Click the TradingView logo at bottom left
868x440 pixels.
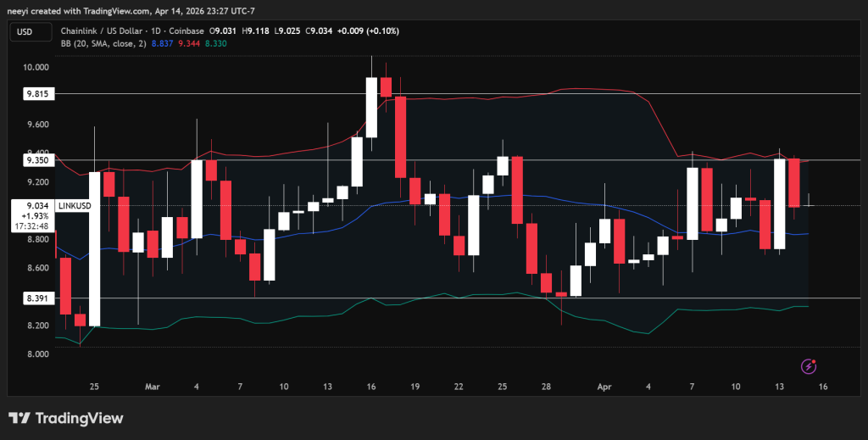(x=66, y=418)
